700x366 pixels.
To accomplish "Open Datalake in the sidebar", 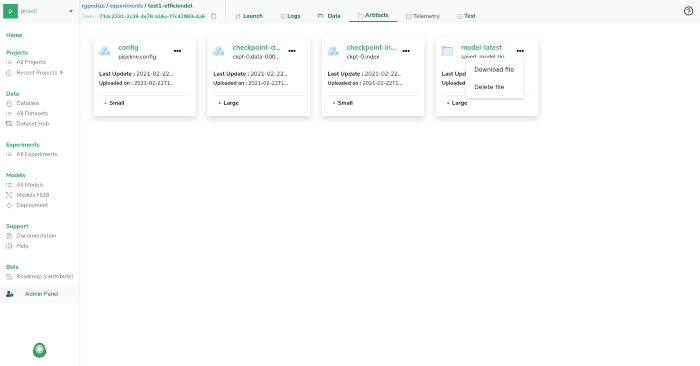I will pos(28,103).
